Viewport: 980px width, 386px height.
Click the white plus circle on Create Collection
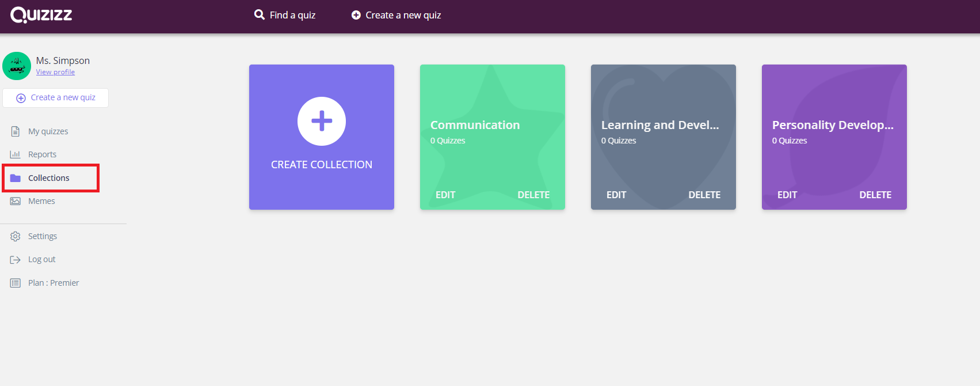point(322,121)
